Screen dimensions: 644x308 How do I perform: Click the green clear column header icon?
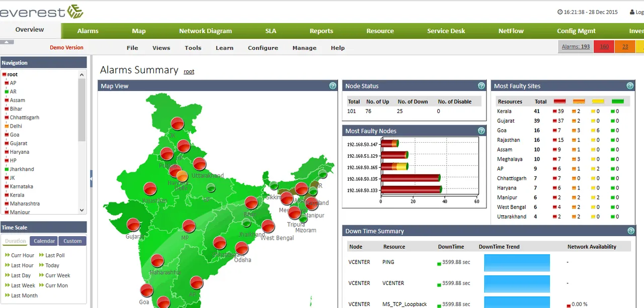[617, 101]
